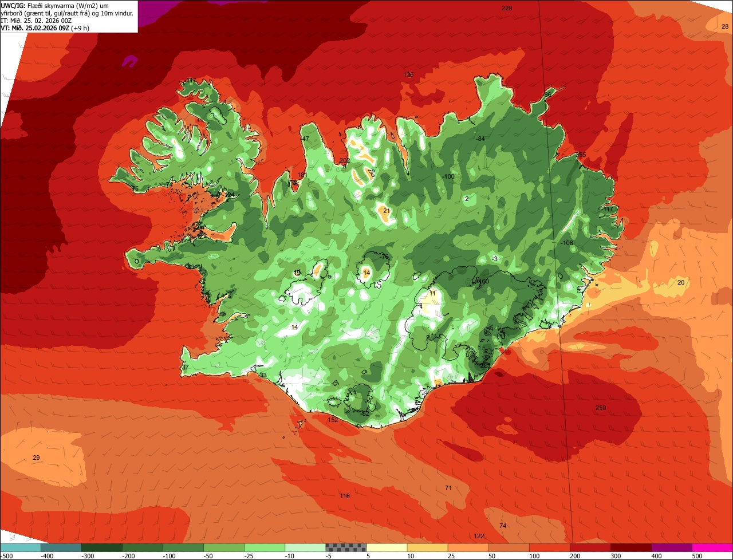Click the map value 47
Viewport: 733px width, 560px height.
click(305, 139)
